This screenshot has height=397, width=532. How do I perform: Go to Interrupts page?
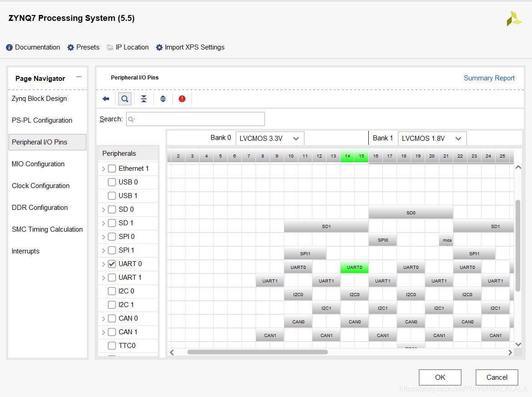[25, 251]
